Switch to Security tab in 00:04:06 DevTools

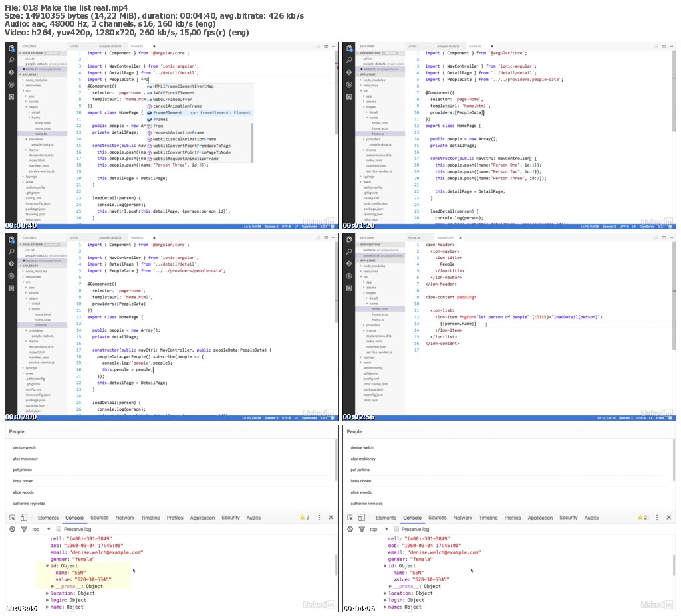click(x=568, y=518)
